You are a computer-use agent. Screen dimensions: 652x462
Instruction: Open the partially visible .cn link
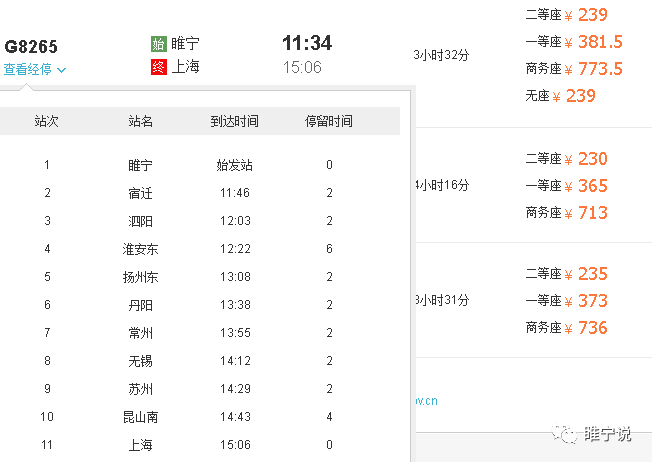427,401
